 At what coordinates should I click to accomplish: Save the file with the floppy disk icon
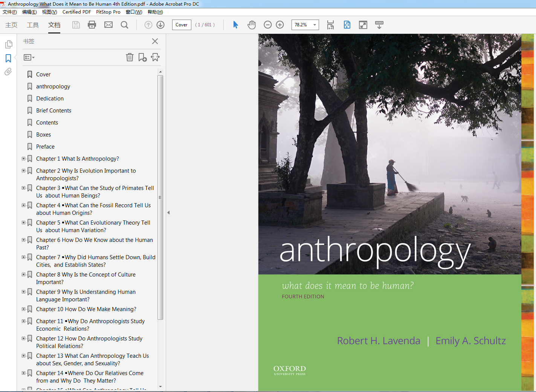76,25
